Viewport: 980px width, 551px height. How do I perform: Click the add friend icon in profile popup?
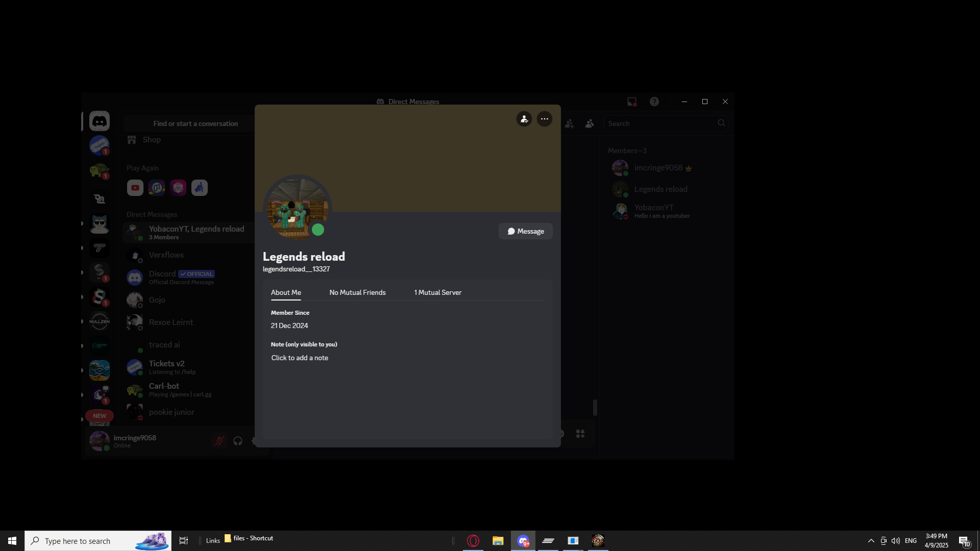click(x=524, y=119)
